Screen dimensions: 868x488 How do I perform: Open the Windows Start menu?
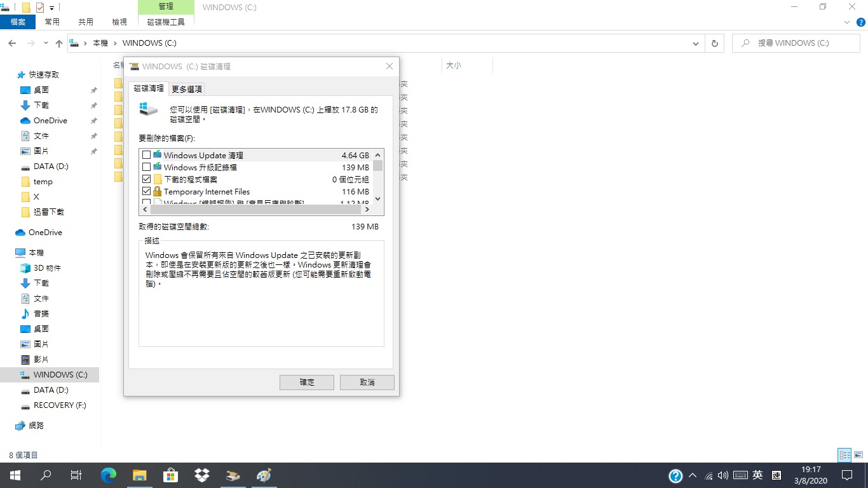pyautogui.click(x=15, y=475)
